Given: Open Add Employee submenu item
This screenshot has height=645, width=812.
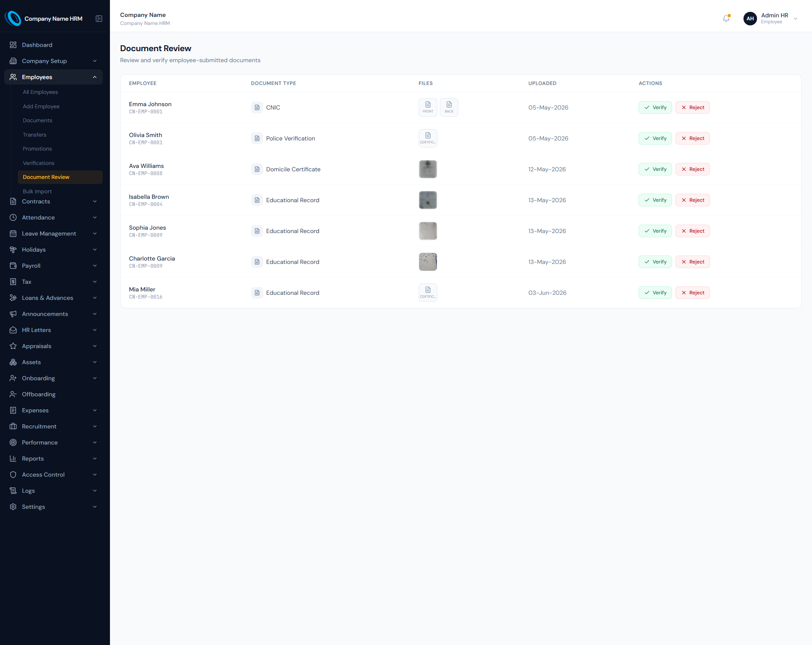Looking at the screenshot, I should point(60,106).
